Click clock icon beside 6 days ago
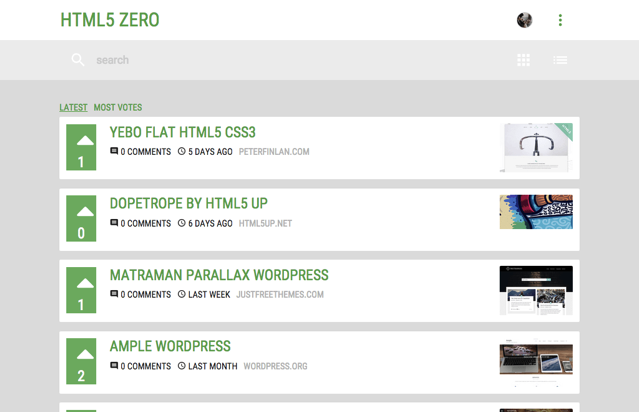 (x=182, y=223)
